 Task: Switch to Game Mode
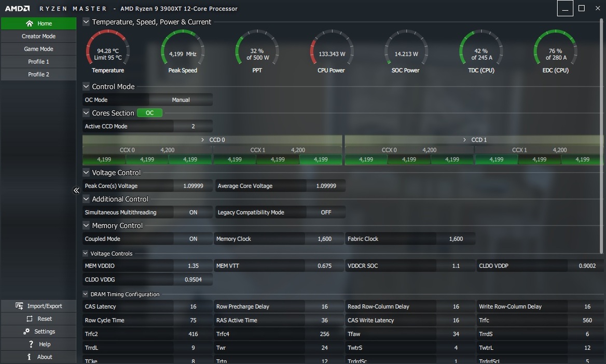(x=38, y=49)
